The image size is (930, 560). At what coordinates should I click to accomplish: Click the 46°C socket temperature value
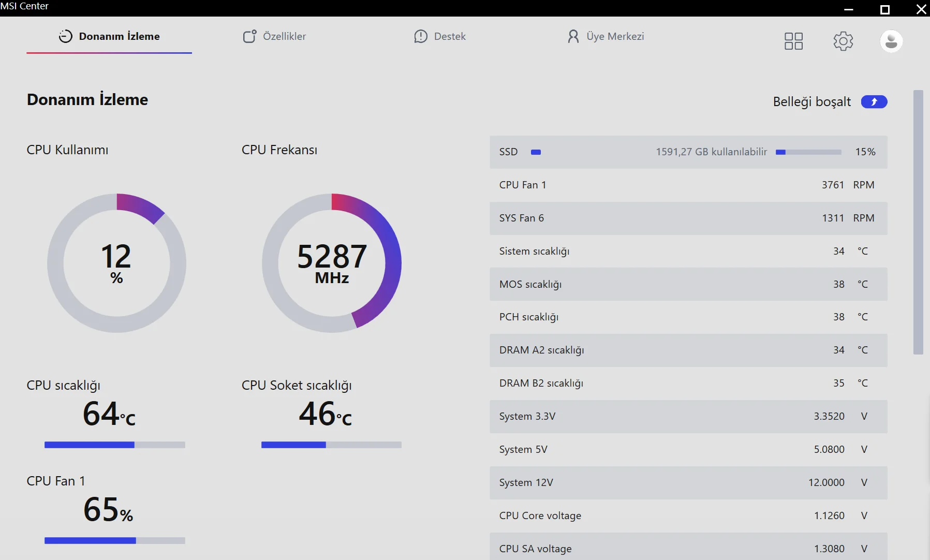click(x=326, y=414)
